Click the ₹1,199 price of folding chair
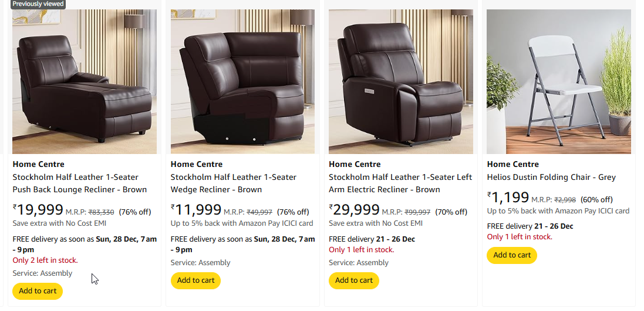 pyautogui.click(x=508, y=198)
